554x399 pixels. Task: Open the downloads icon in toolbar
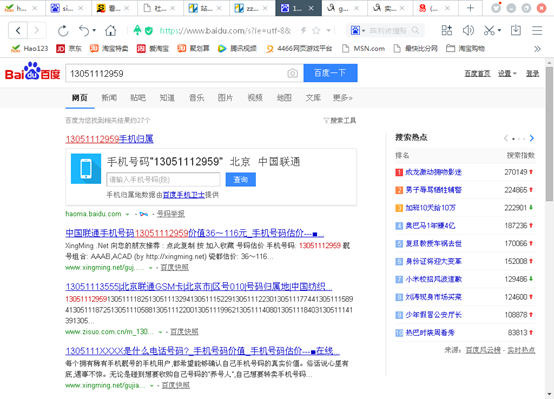(516, 30)
